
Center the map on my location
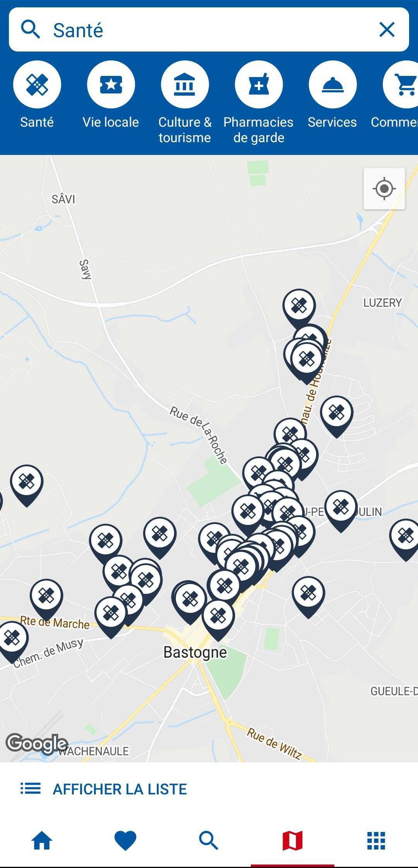(384, 189)
